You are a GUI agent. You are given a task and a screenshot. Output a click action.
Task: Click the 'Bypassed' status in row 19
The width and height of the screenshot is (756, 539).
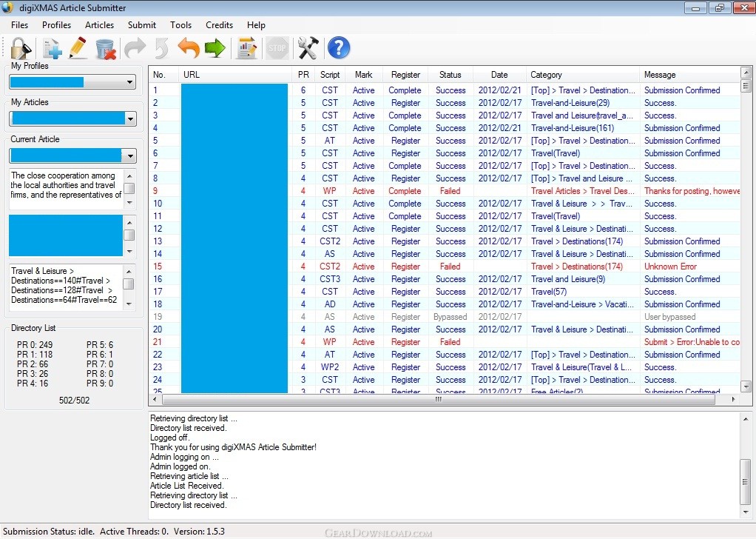point(450,317)
